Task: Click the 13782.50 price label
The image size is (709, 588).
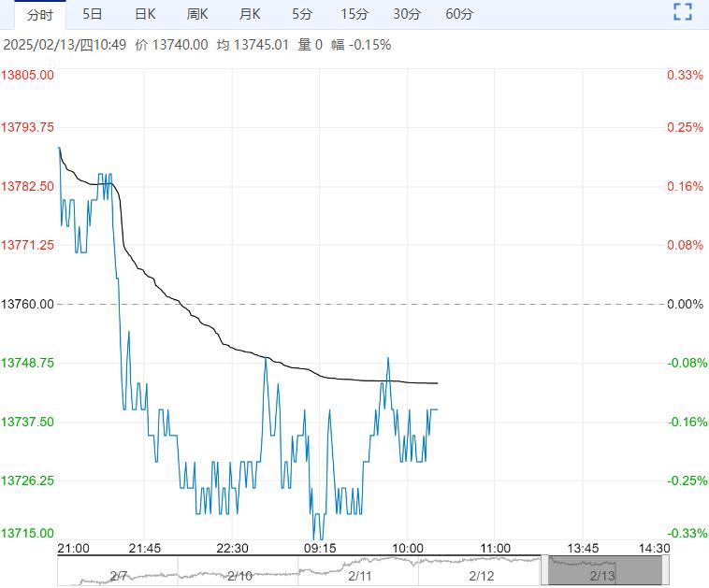Action: 27,186
